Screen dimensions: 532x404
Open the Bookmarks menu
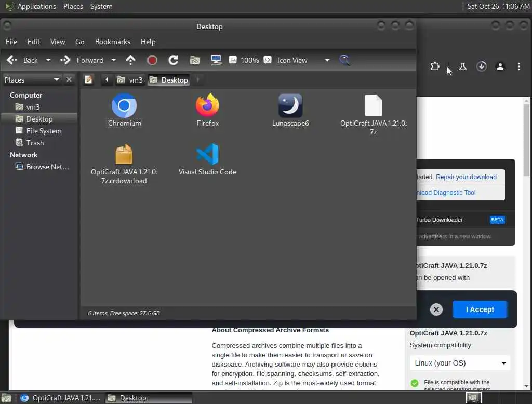113,42
